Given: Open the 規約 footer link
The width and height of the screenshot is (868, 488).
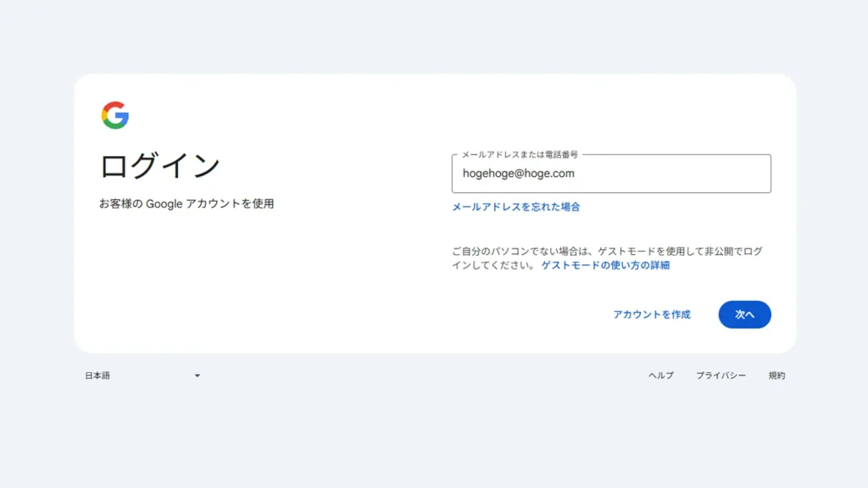Looking at the screenshot, I should [776, 375].
